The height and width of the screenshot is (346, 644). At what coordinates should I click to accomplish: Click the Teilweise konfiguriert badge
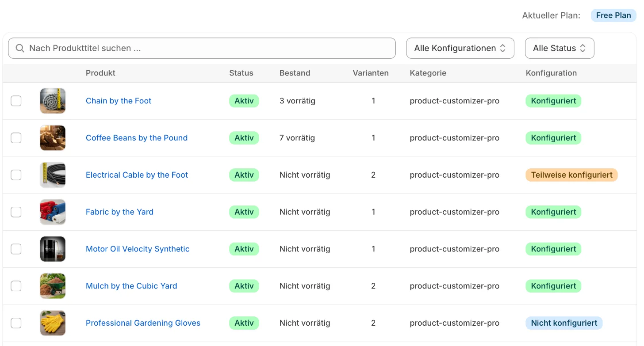(571, 175)
